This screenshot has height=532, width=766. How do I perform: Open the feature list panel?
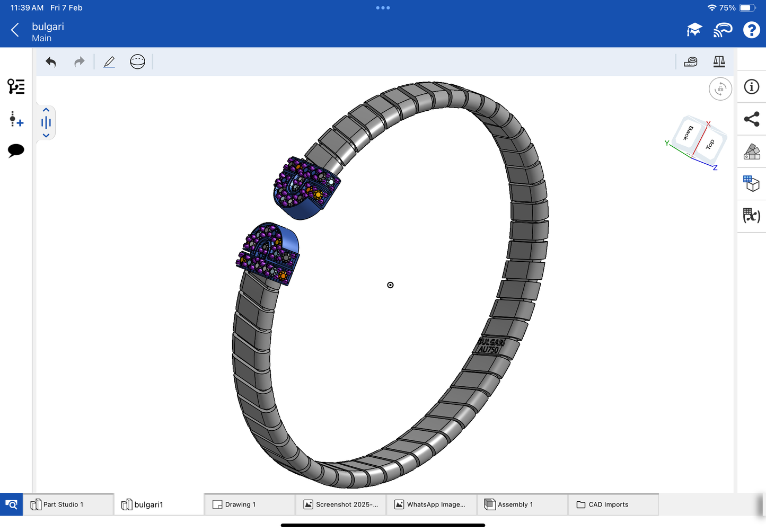tap(16, 86)
